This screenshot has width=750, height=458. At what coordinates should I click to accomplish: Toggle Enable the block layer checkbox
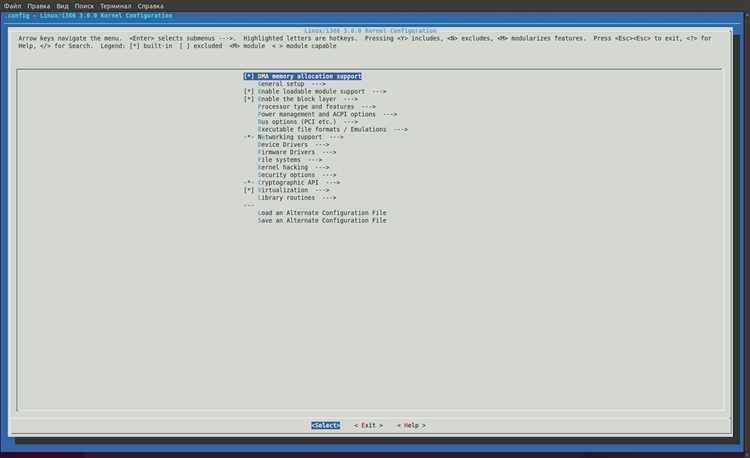click(x=249, y=99)
